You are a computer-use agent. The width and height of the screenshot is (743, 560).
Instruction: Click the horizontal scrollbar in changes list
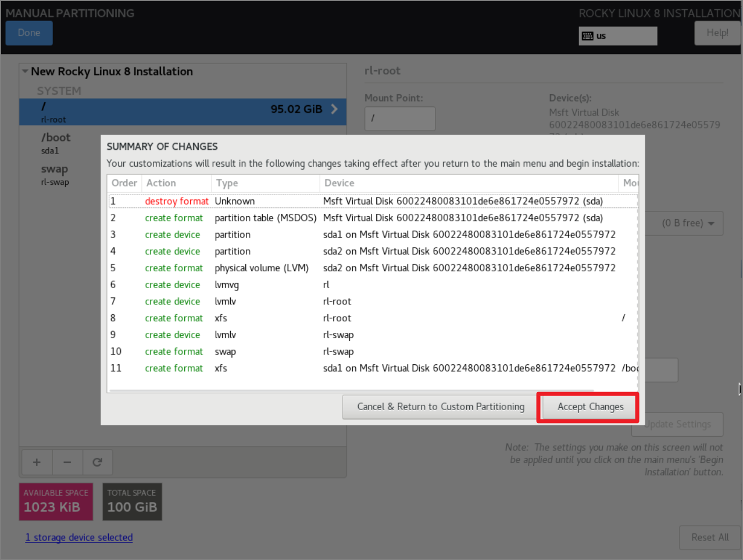pyautogui.click(x=351, y=391)
